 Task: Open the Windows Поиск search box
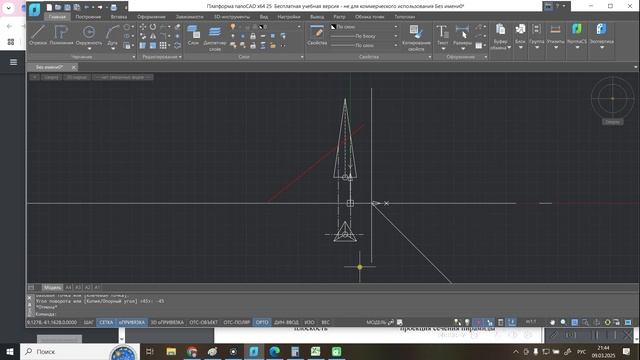click(80, 351)
